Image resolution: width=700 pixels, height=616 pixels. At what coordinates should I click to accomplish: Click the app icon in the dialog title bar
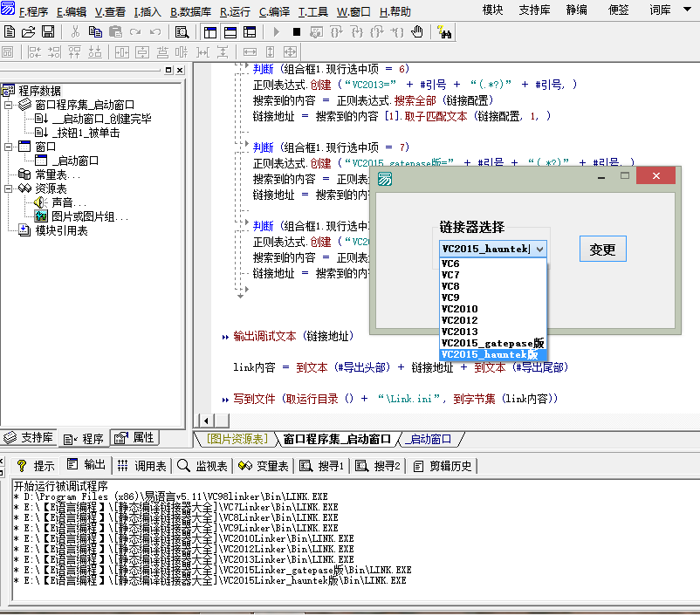coord(385,179)
